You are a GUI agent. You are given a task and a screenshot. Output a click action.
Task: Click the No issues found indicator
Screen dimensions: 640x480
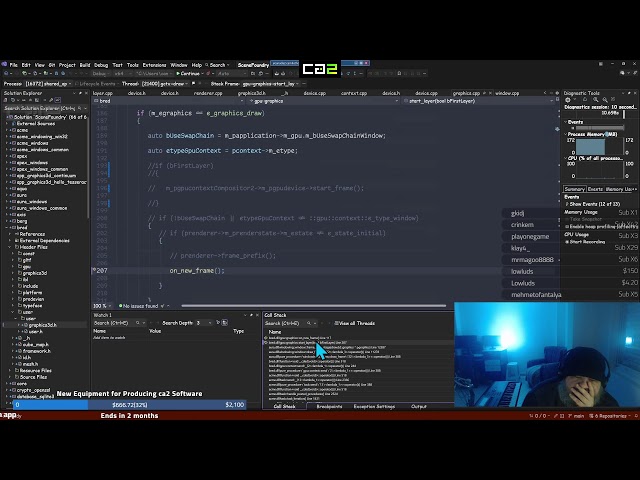[x=137, y=306]
